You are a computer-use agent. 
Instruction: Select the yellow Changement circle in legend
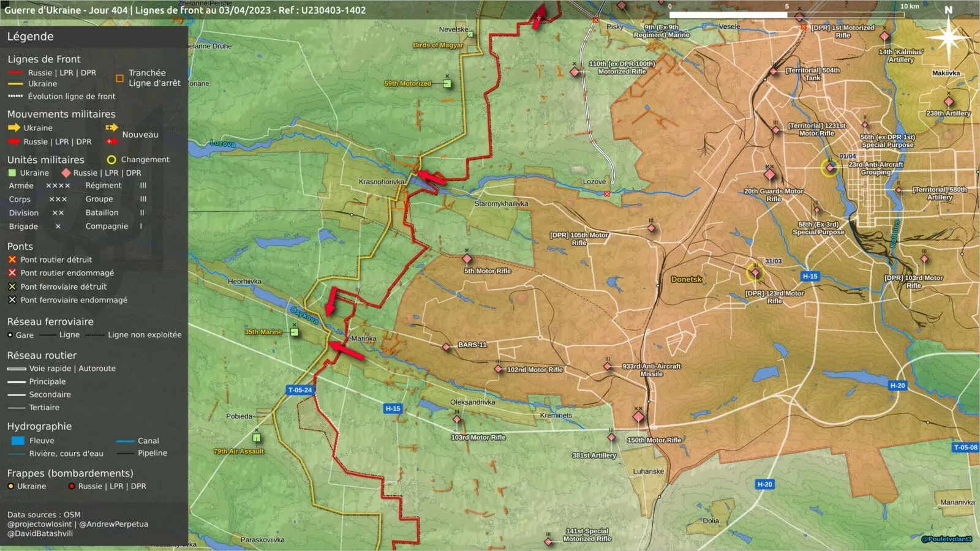pyautogui.click(x=111, y=160)
